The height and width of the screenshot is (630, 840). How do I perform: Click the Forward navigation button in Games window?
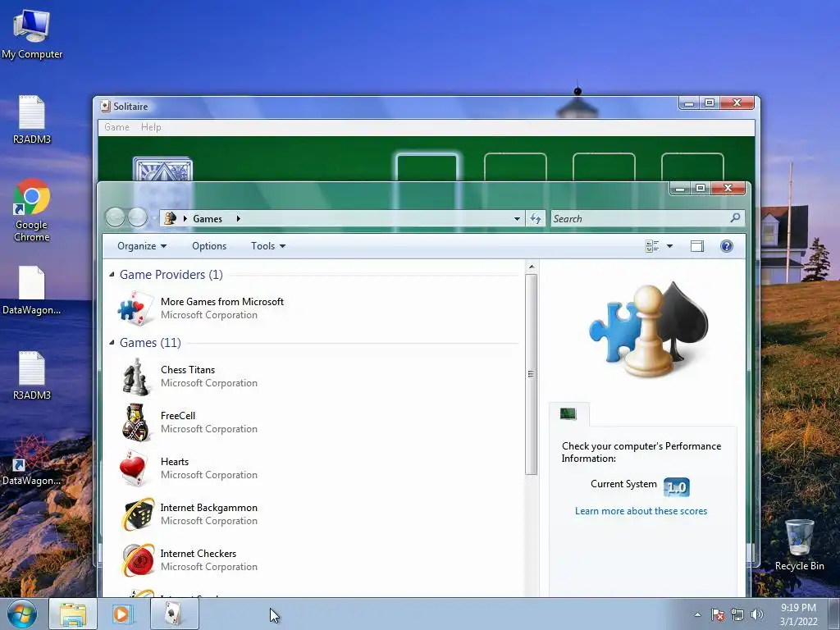click(x=138, y=217)
